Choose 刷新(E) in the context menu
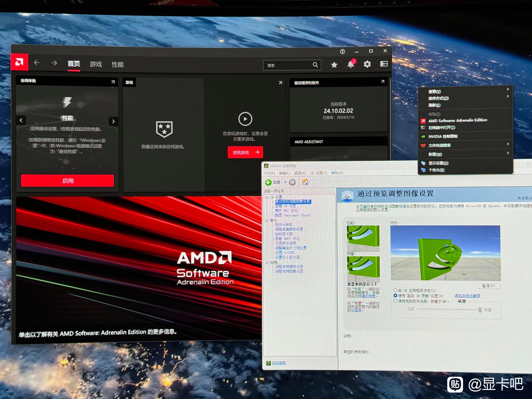 (x=434, y=105)
